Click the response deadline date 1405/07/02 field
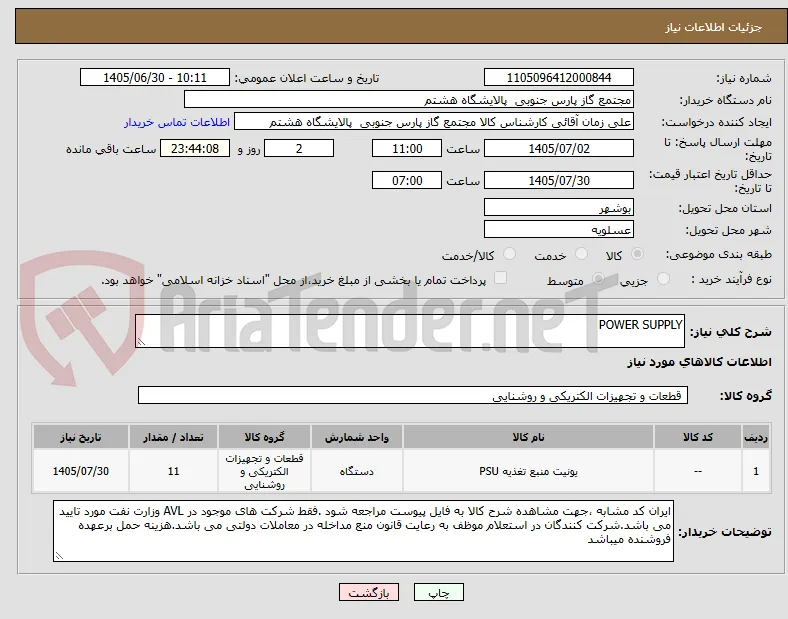Screen dimensions: 788x619 558,149
